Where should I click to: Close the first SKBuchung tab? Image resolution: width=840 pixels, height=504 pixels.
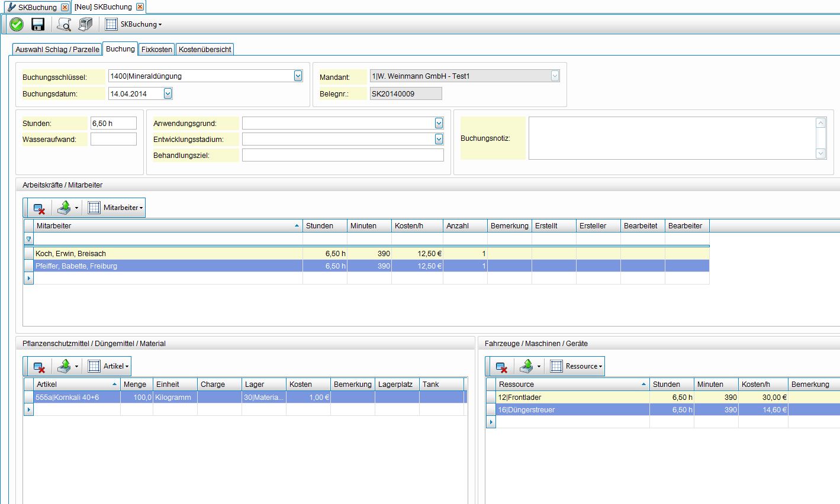tap(65, 7)
